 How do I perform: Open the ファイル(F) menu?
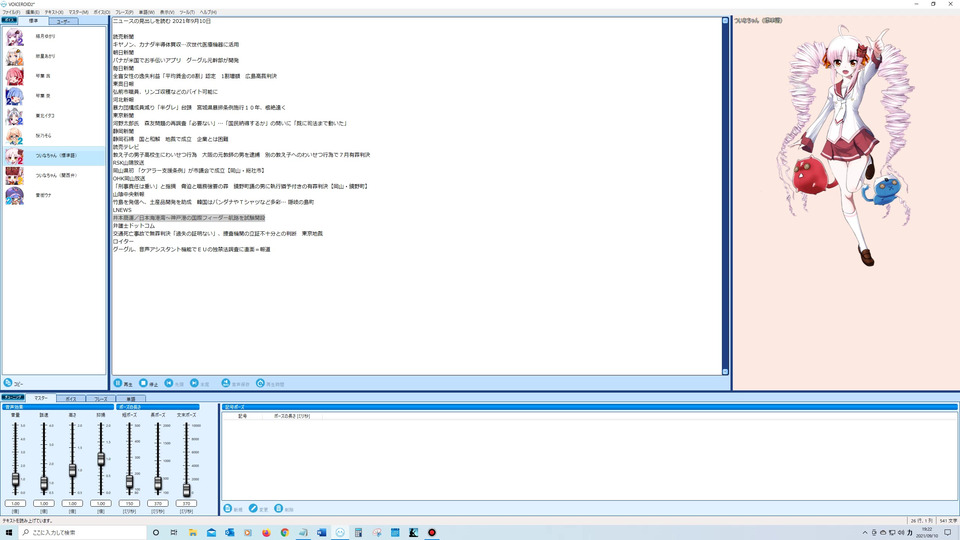coord(11,12)
